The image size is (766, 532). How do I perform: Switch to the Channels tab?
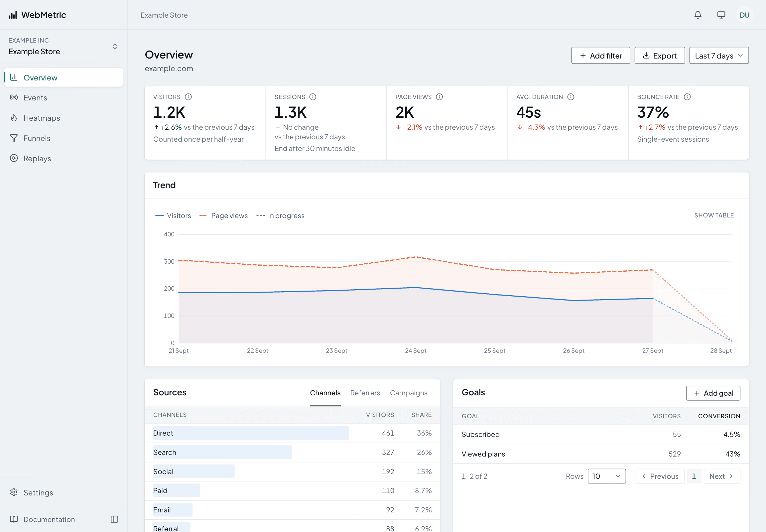325,393
